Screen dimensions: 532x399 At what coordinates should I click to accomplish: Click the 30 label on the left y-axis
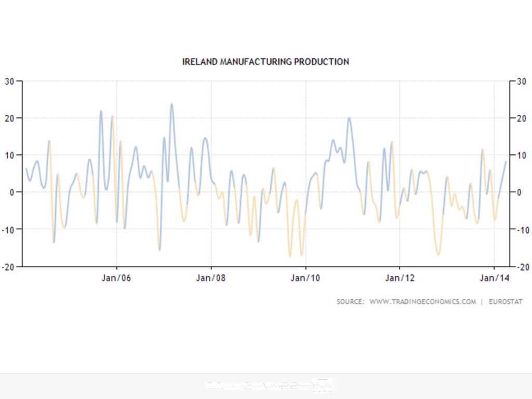click(10, 82)
